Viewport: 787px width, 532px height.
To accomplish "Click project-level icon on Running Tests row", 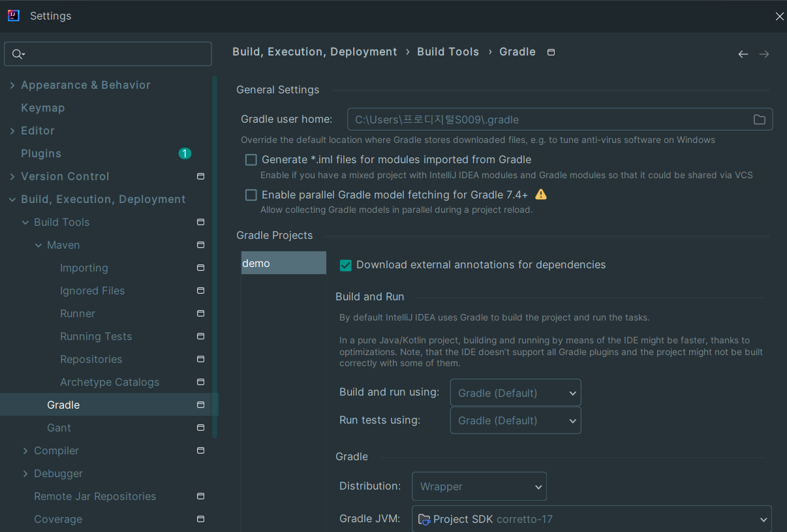I will (x=200, y=336).
